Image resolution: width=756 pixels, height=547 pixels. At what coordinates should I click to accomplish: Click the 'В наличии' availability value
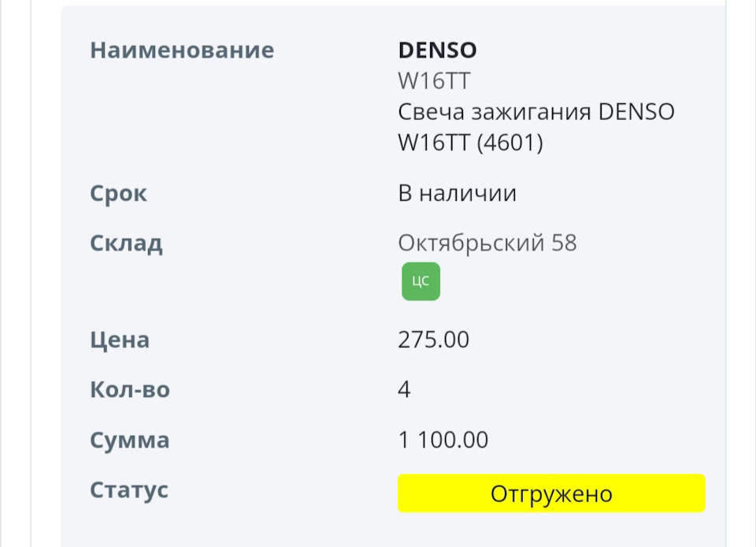coord(457,194)
